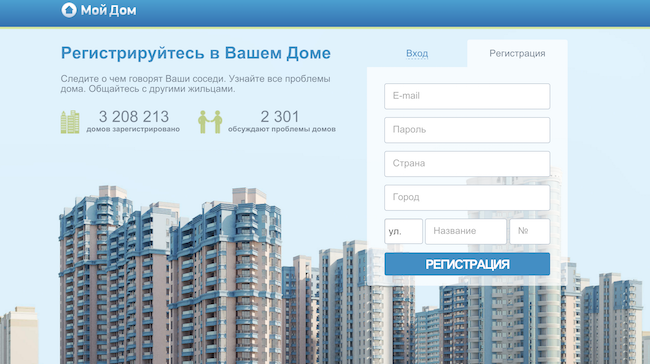Focus the Страна input field

coord(467,164)
